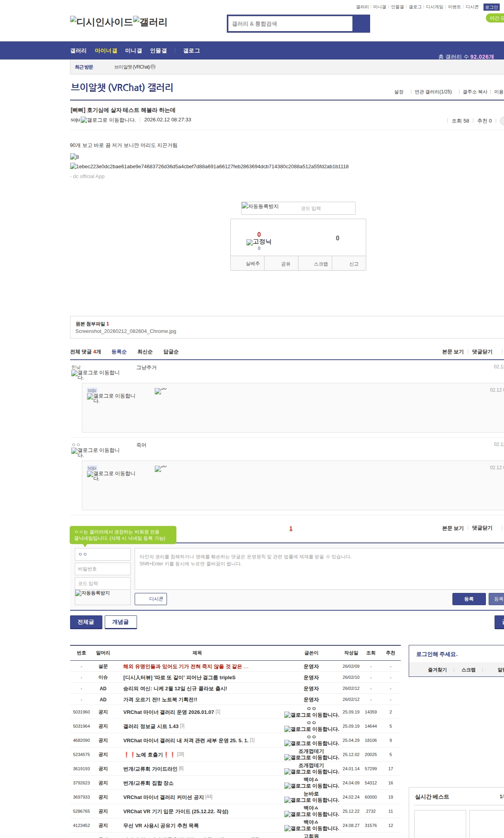Click the dark blue 등록 submit button
Screen dimensions: 504x838
tap(469, 599)
